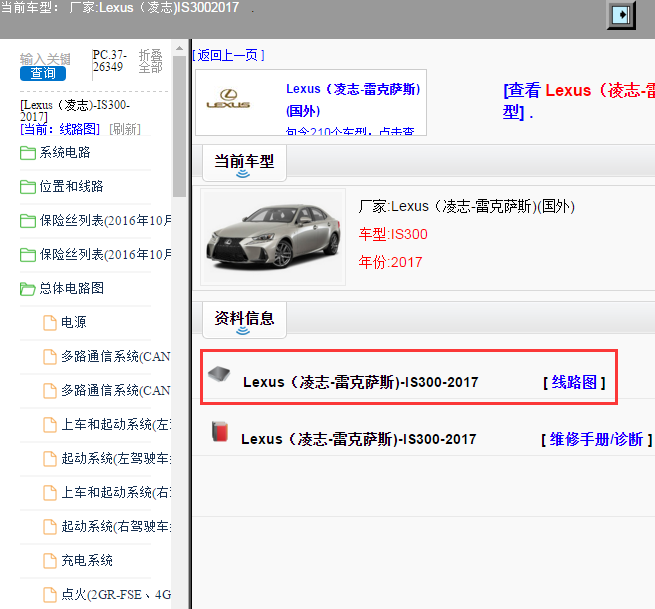The height and width of the screenshot is (609, 655).
Task: Click folder icon of 位置和线路
Action: tap(28, 187)
